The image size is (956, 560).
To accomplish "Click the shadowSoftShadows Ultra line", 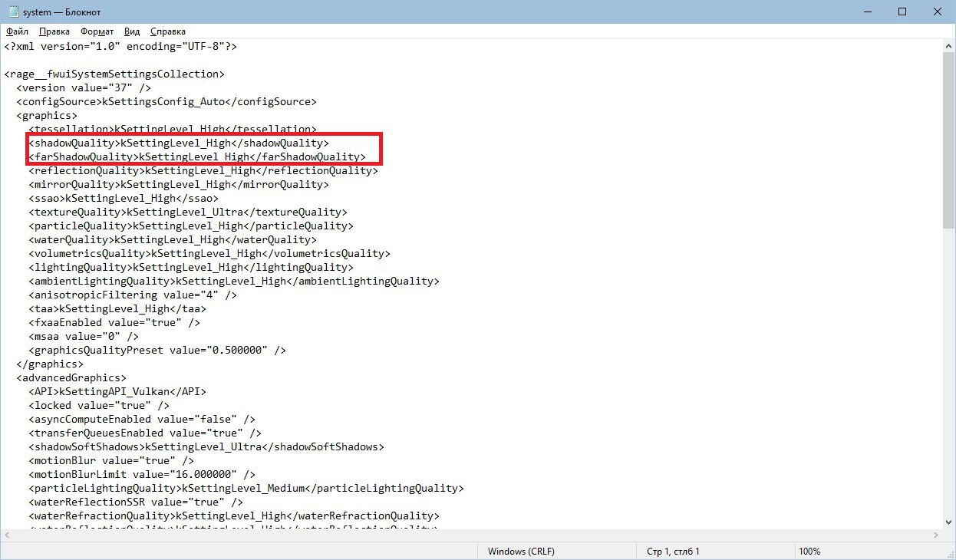I will coord(206,446).
